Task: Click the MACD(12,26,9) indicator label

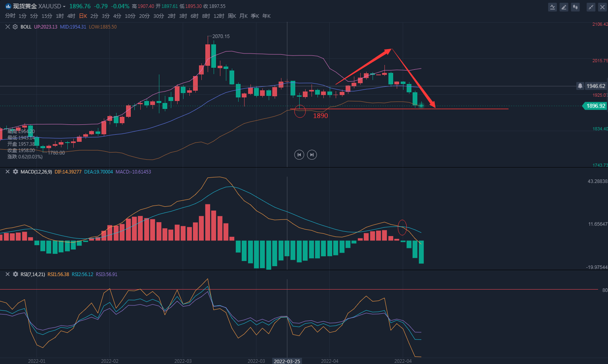Action: (x=36, y=172)
